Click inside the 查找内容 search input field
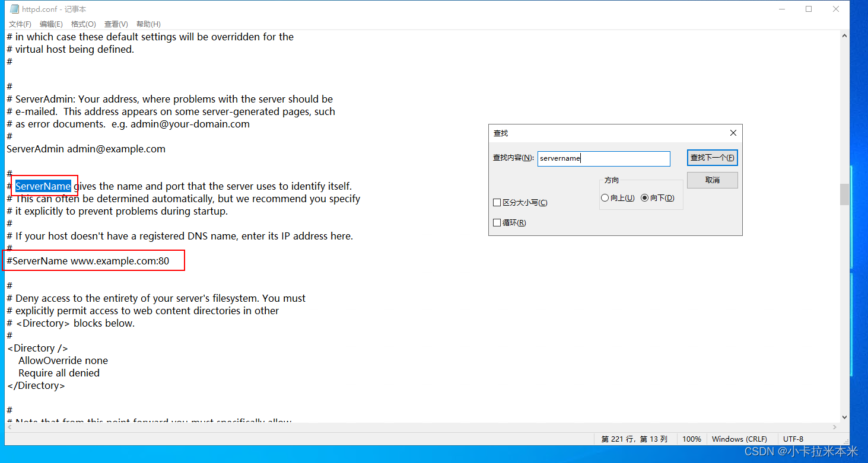The height and width of the screenshot is (463, 868). pos(603,158)
